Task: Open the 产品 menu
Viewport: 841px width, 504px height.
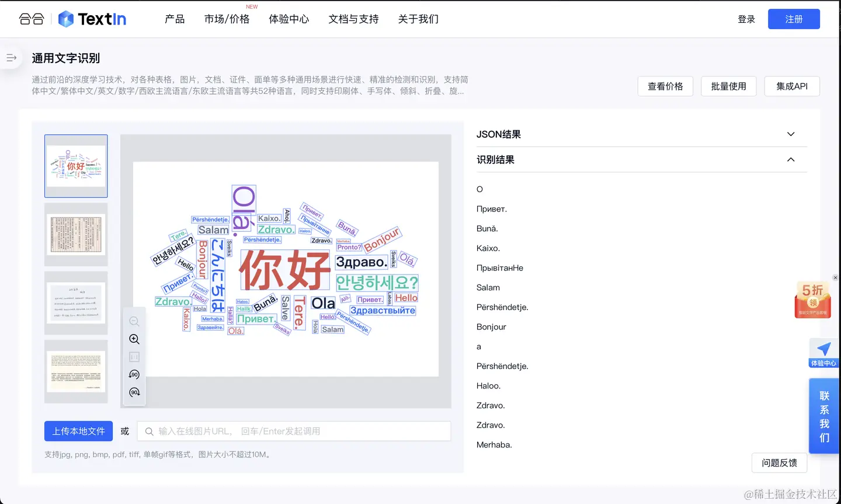Action: [x=175, y=19]
